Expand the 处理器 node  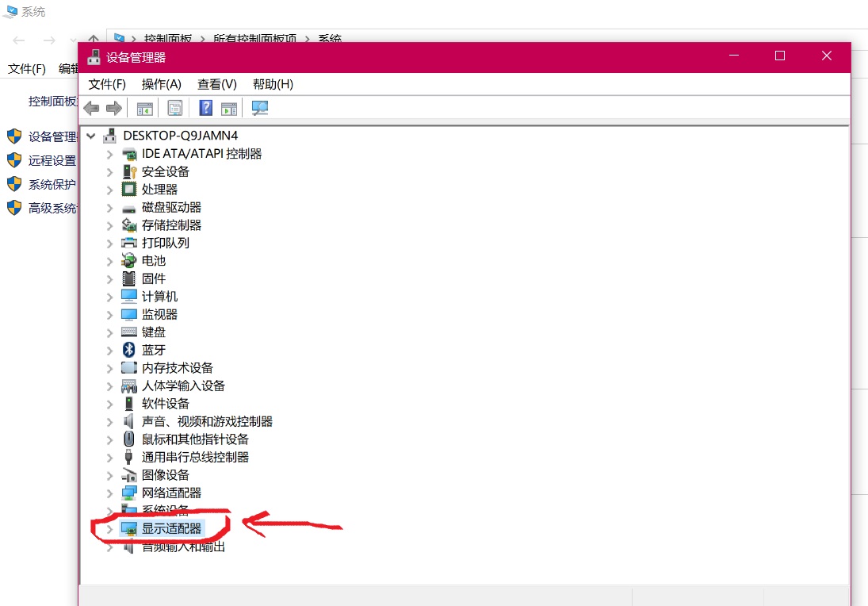(109, 190)
